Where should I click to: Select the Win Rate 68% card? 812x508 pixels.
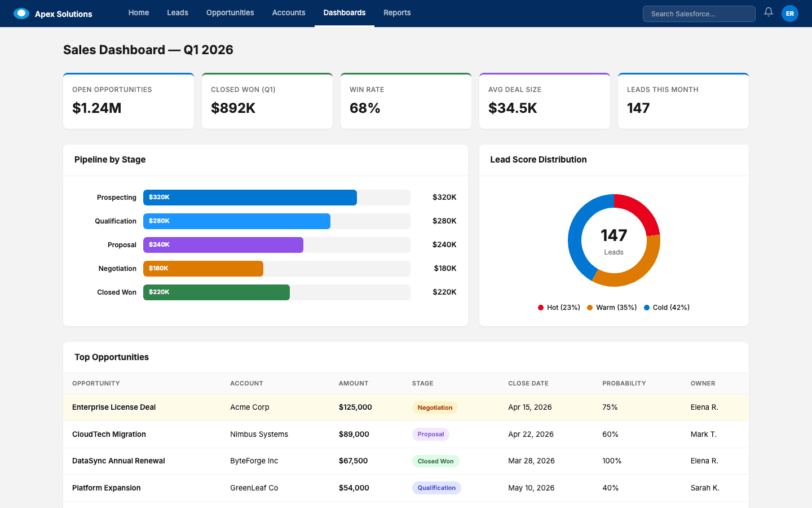coord(406,101)
